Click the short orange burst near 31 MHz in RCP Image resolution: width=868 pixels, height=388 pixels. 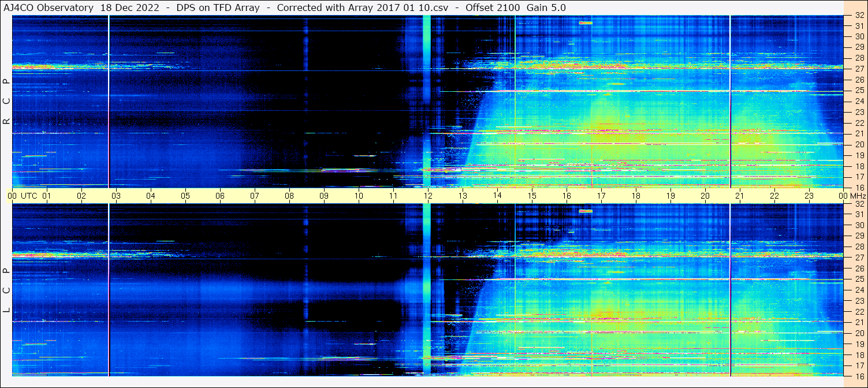[x=586, y=23]
